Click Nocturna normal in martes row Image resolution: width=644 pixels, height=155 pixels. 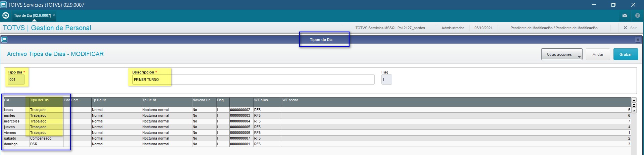167,115
